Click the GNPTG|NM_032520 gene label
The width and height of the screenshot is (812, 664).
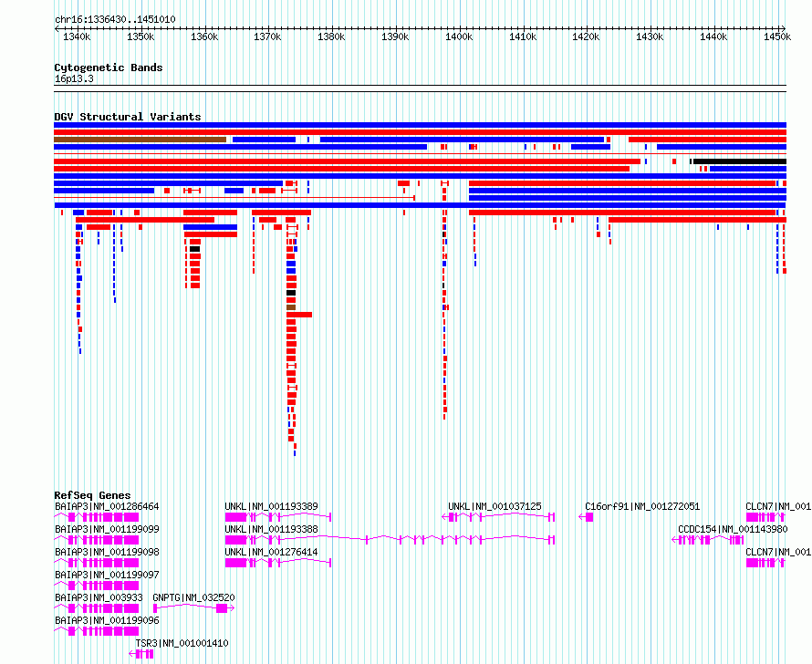tap(193, 597)
